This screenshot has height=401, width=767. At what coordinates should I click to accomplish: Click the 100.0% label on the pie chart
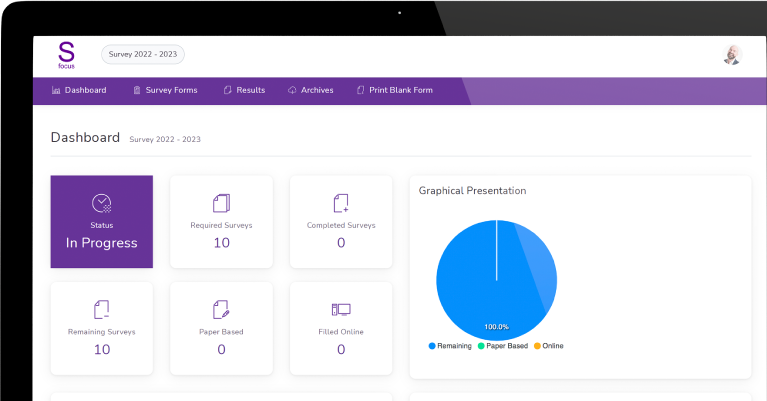(496, 327)
